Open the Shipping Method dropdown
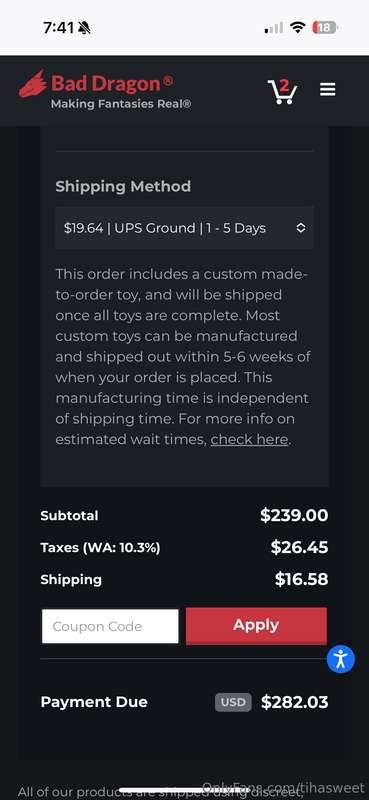The width and height of the screenshot is (369, 800). (184, 228)
